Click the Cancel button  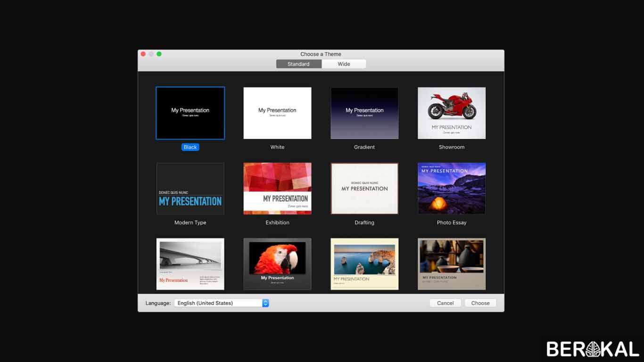click(445, 303)
